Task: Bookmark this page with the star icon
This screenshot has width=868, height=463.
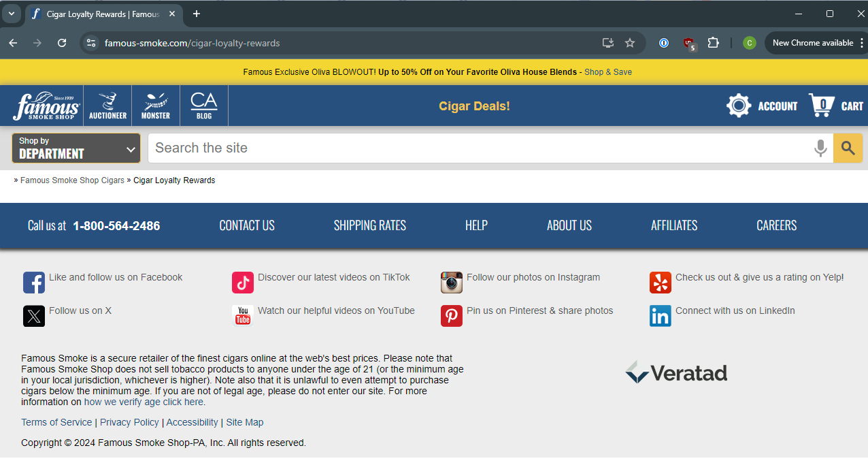Action: [x=630, y=43]
